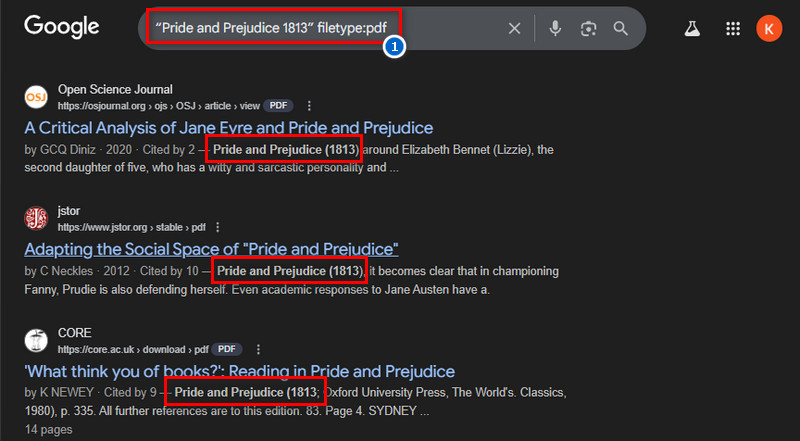The image size is (800, 441).
Task: Open 'A Critical Analysis of Jane Eyre' result
Action: [228, 127]
